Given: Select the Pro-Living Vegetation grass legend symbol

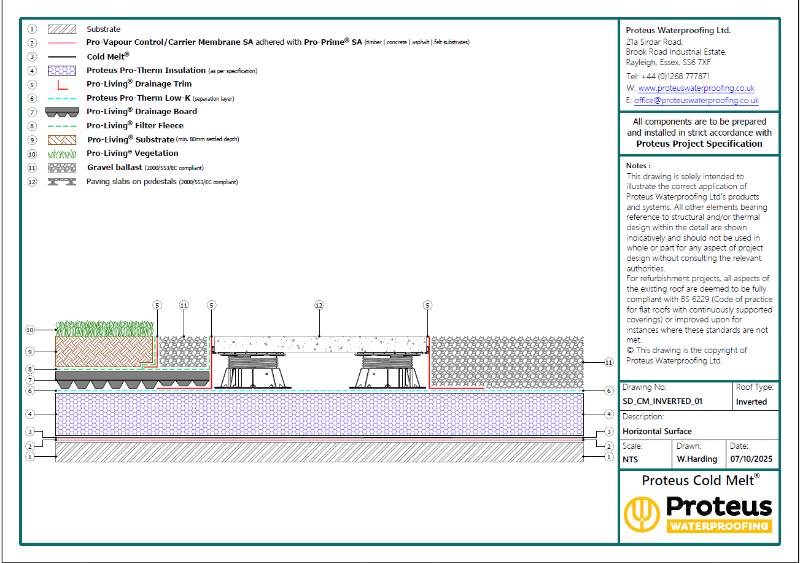Looking at the screenshot, I should pyautogui.click(x=63, y=154).
